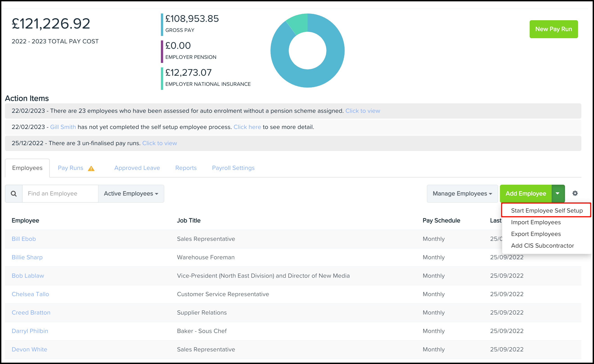Image resolution: width=594 pixels, height=364 pixels.
Task: Choose Import Employees from the menu
Action: tap(536, 222)
